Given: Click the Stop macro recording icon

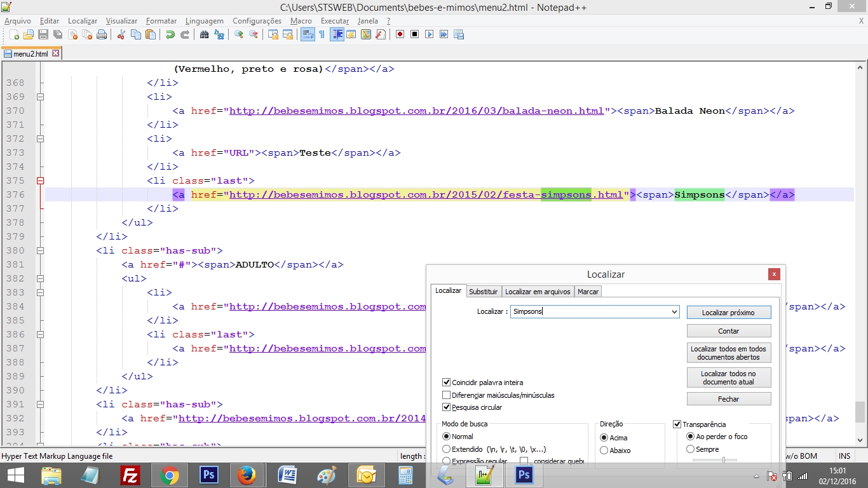Looking at the screenshot, I should pyautogui.click(x=414, y=34).
